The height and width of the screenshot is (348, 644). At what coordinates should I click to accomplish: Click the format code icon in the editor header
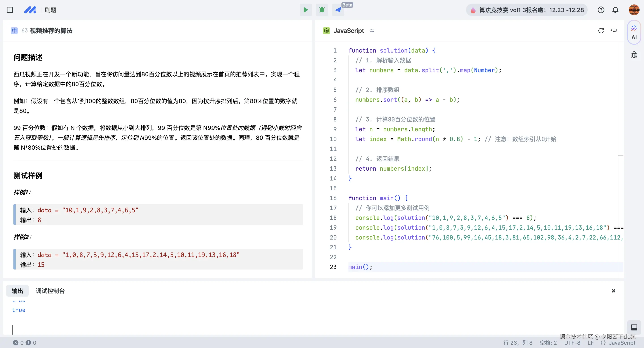point(613,30)
